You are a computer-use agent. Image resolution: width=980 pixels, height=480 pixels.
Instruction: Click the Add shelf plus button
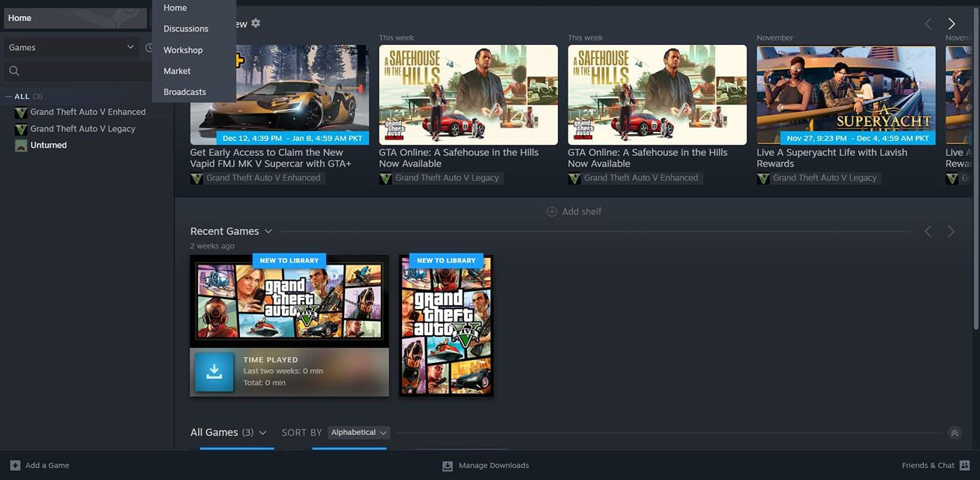click(552, 211)
